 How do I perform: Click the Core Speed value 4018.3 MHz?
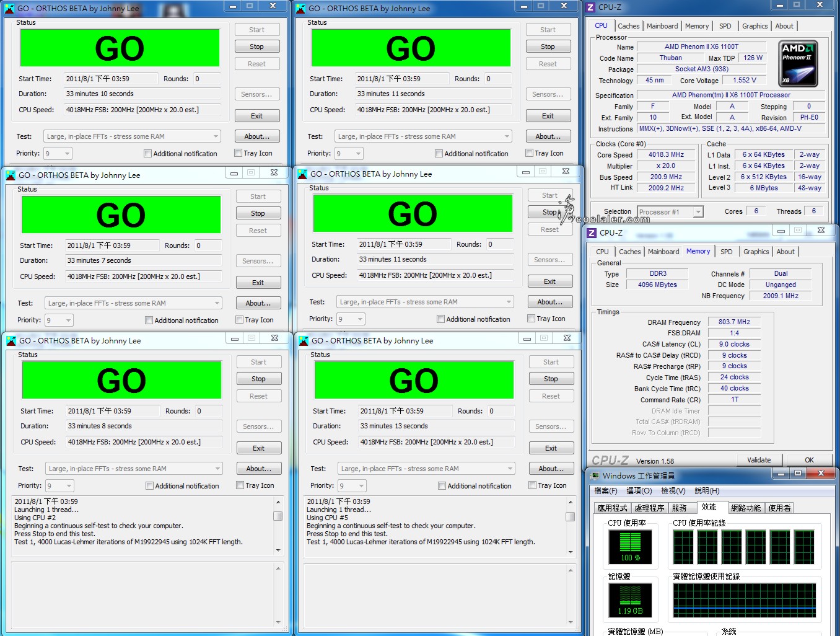pyautogui.click(x=666, y=155)
